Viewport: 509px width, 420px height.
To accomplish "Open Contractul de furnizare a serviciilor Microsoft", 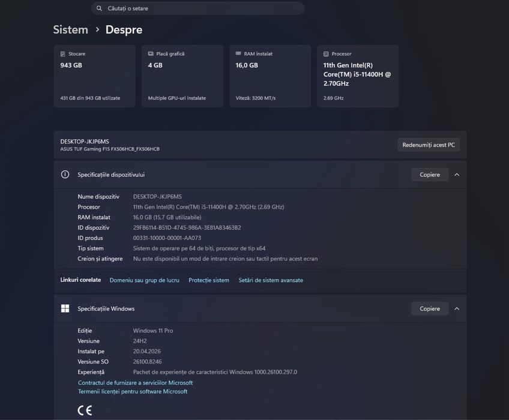I will point(136,383).
